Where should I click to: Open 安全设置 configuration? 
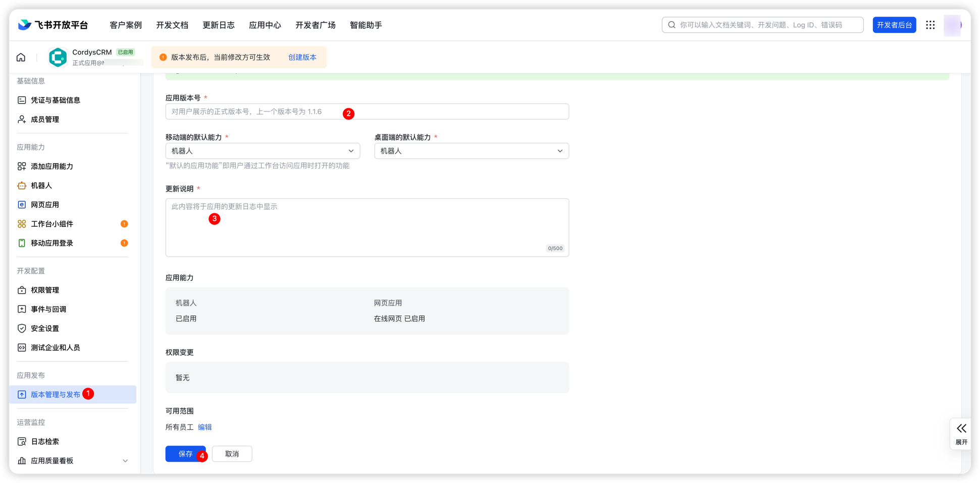tap(44, 328)
